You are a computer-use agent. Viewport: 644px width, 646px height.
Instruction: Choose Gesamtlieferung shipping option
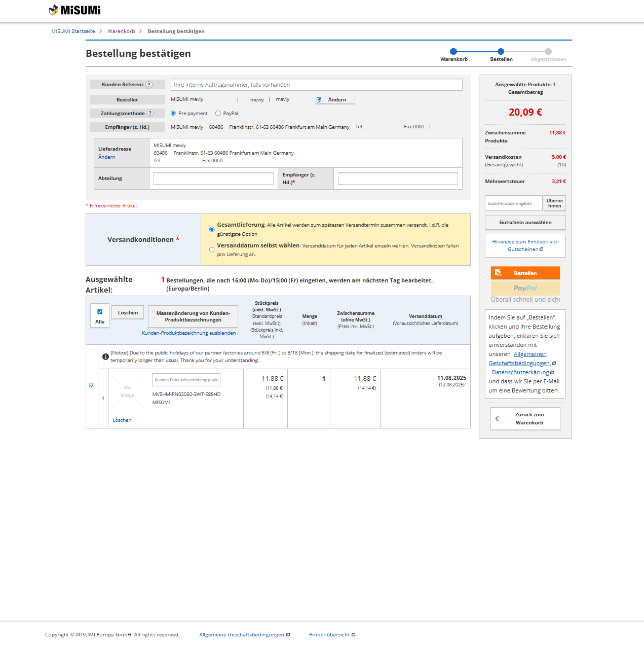(212, 229)
